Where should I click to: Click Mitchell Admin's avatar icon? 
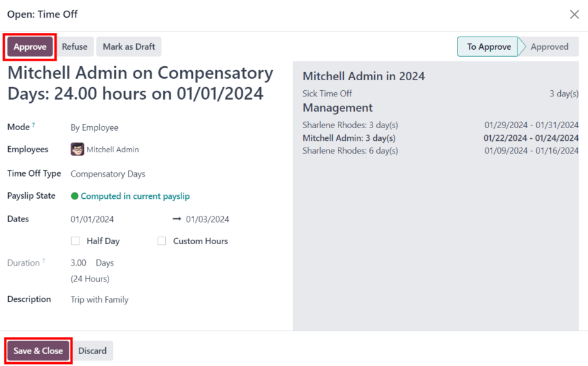(x=78, y=150)
